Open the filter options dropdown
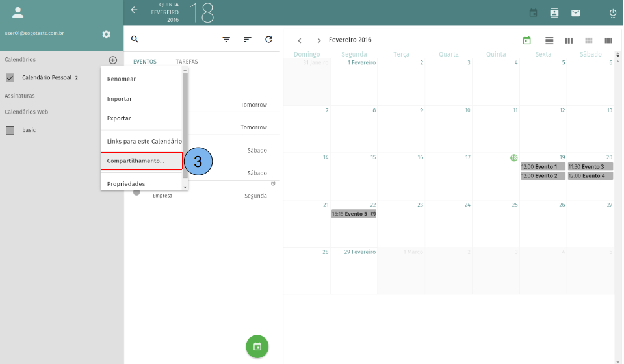This screenshot has height=364, width=624. click(226, 40)
